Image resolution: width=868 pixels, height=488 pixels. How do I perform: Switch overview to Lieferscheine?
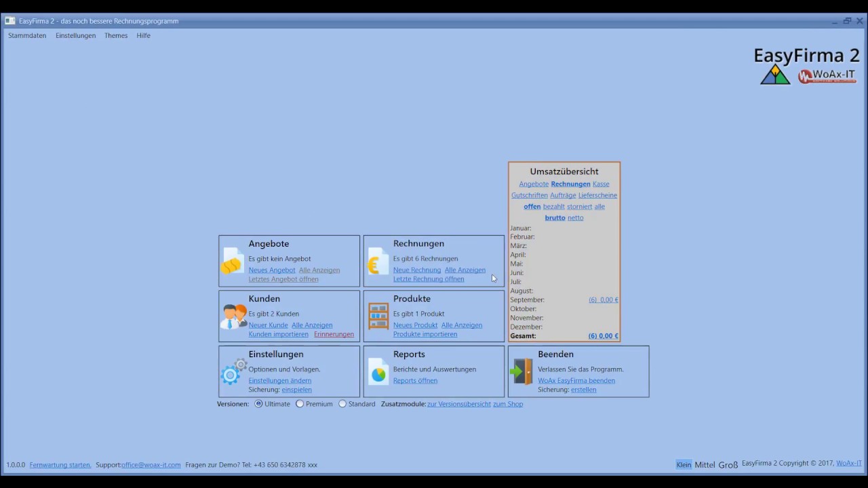click(597, 195)
